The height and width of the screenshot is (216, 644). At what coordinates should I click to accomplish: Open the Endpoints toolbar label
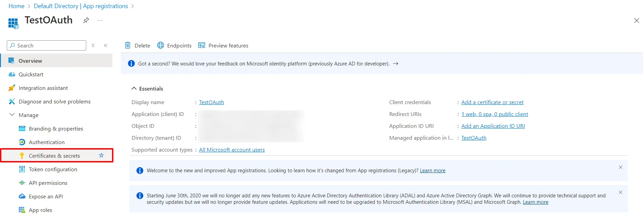point(179,45)
